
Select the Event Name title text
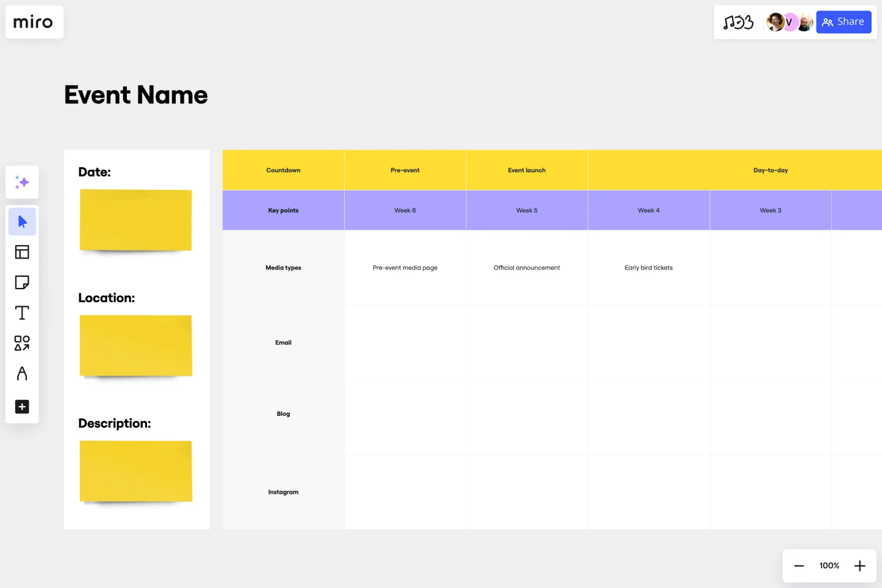pyautogui.click(x=136, y=95)
